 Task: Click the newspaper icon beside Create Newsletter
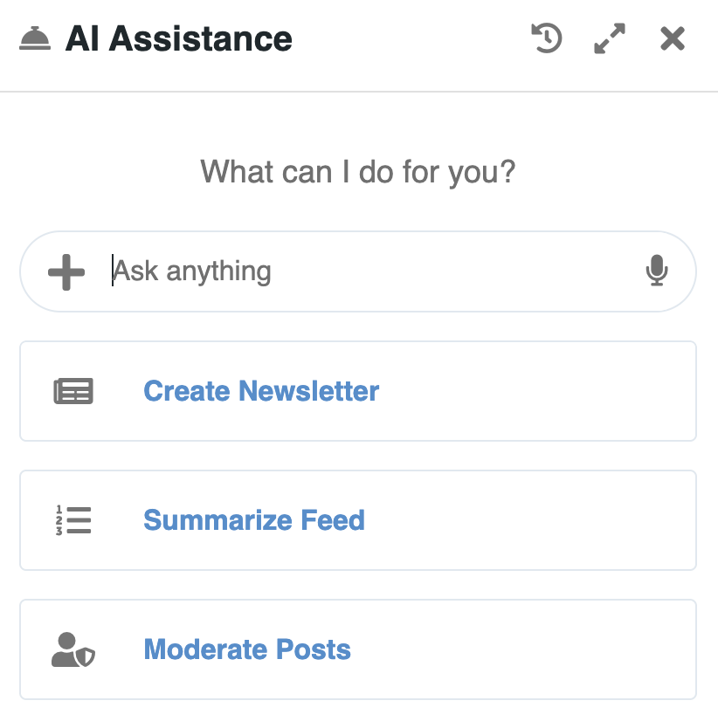tap(73, 391)
